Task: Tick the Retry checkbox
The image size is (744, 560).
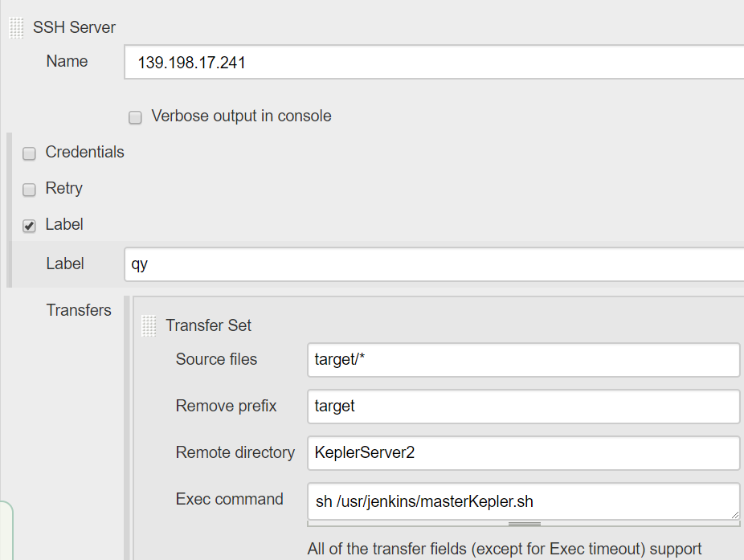Action: 29,190
